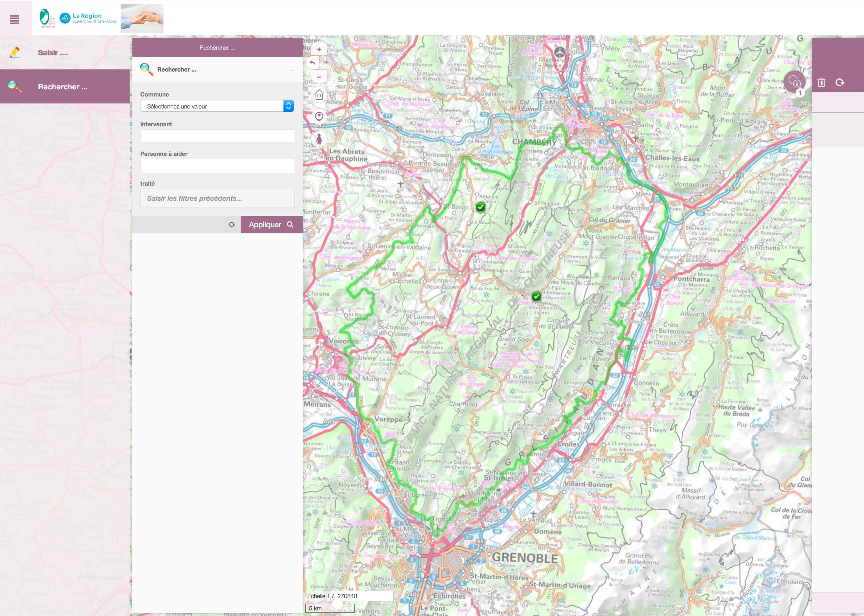Select the Saisir sidebar item
Image resolution: width=864 pixels, height=616 pixels.
53,53
